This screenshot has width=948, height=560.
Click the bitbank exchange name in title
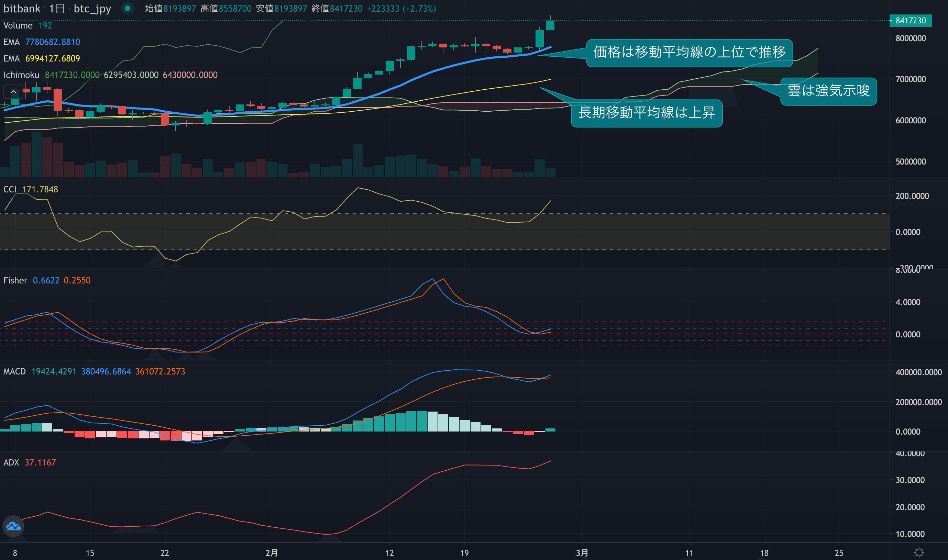pyautogui.click(x=22, y=8)
